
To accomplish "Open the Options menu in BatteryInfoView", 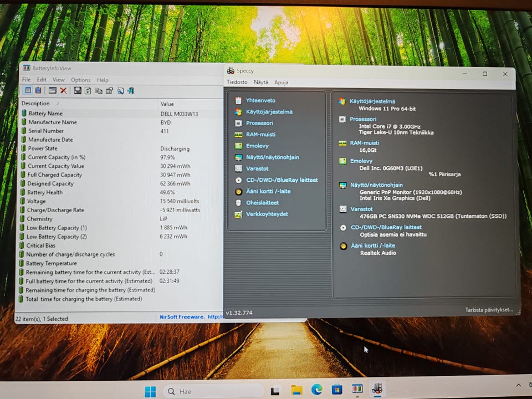I will pos(80,80).
